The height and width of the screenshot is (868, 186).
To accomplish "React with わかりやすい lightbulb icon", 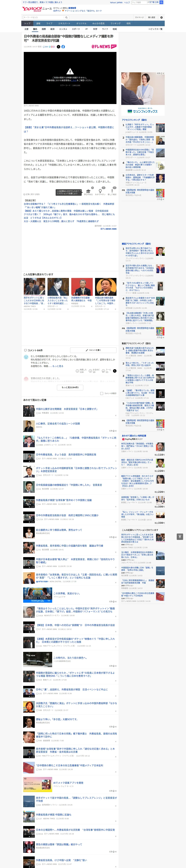I will 100,191.
